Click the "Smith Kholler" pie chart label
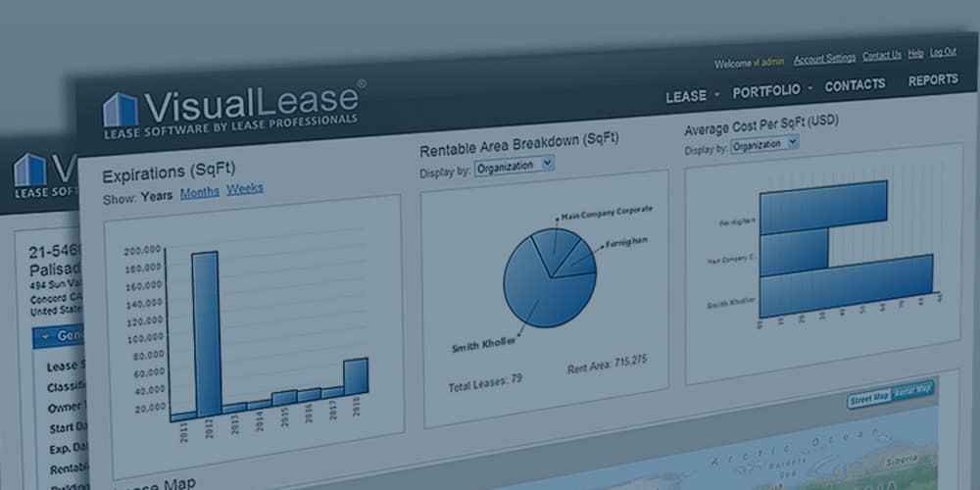The image size is (980, 490). [484, 344]
